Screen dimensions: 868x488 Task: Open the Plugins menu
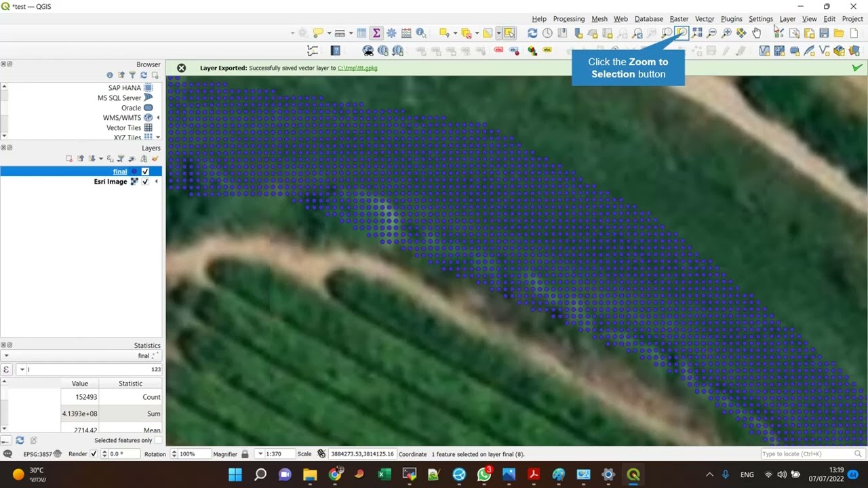pos(732,19)
